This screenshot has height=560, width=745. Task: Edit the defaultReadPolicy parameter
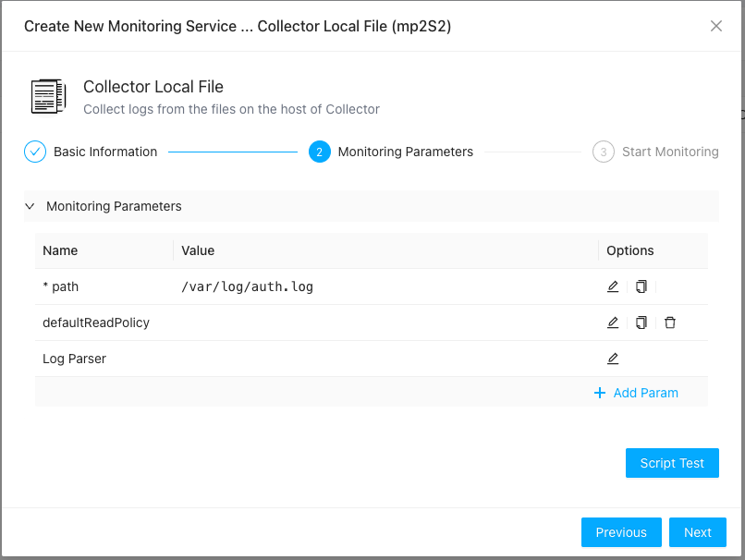[x=613, y=323]
